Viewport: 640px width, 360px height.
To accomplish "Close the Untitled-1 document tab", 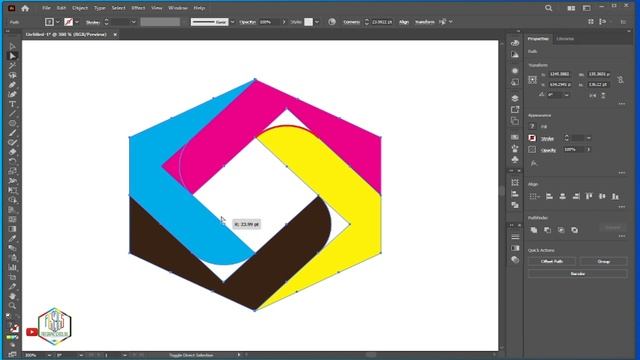I will (x=115, y=34).
